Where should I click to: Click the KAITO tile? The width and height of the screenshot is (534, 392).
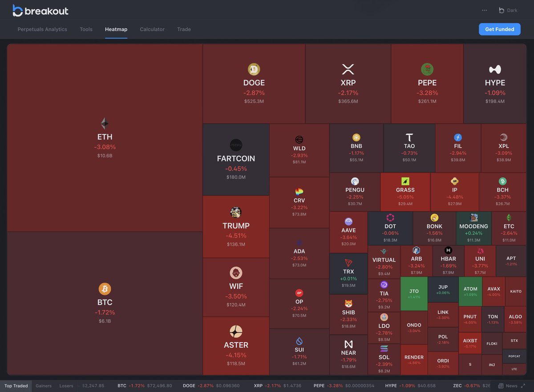tap(516, 291)
